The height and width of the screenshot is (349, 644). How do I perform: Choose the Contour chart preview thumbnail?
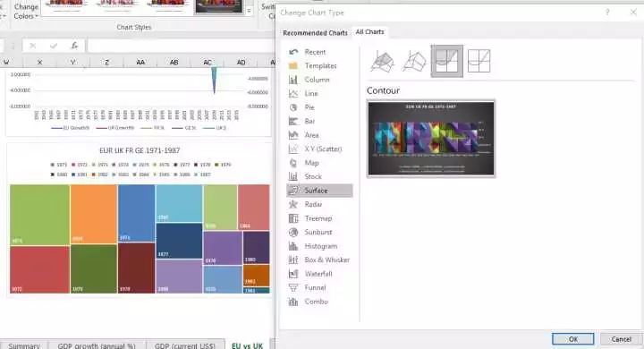click(431, 139)
